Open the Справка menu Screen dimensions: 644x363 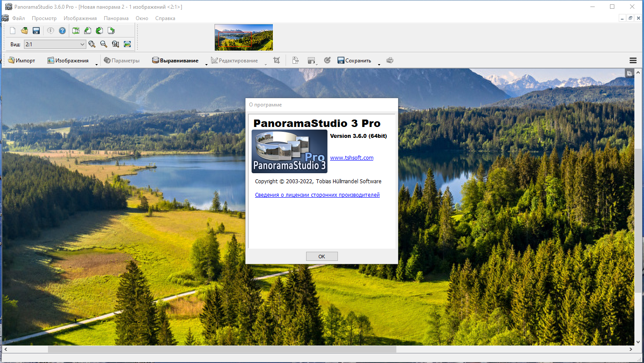tap(165, 18)
